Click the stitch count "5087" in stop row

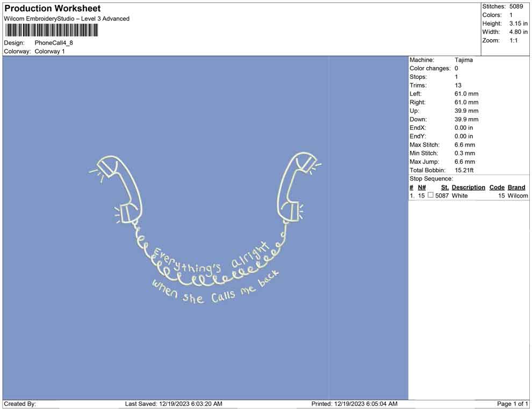[x=442, y=195]
